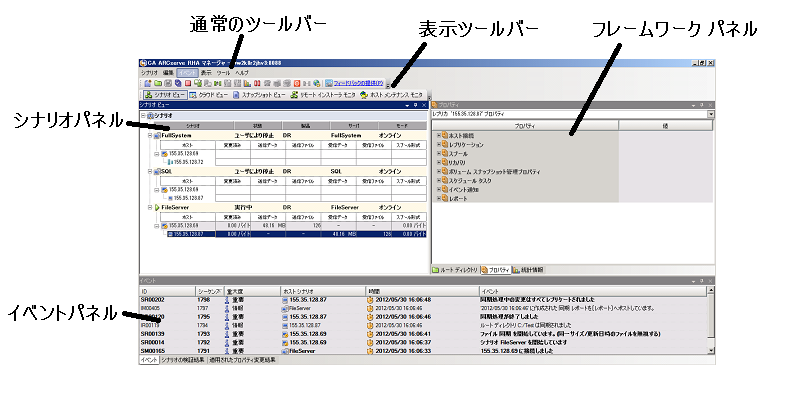The width and height of the screenshot is (803, 410).
Task: Open the 表示 menu
Action: (x=206, y=73)
